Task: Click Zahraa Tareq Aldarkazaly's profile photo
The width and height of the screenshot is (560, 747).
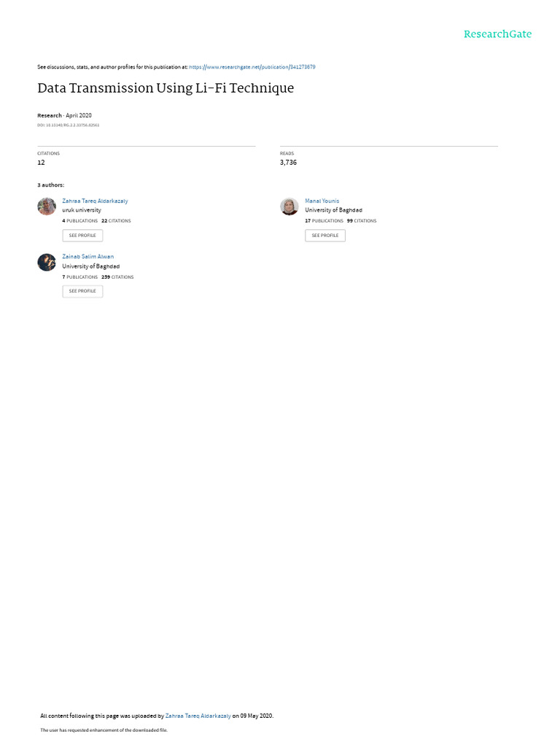Action: coord(47,206)
